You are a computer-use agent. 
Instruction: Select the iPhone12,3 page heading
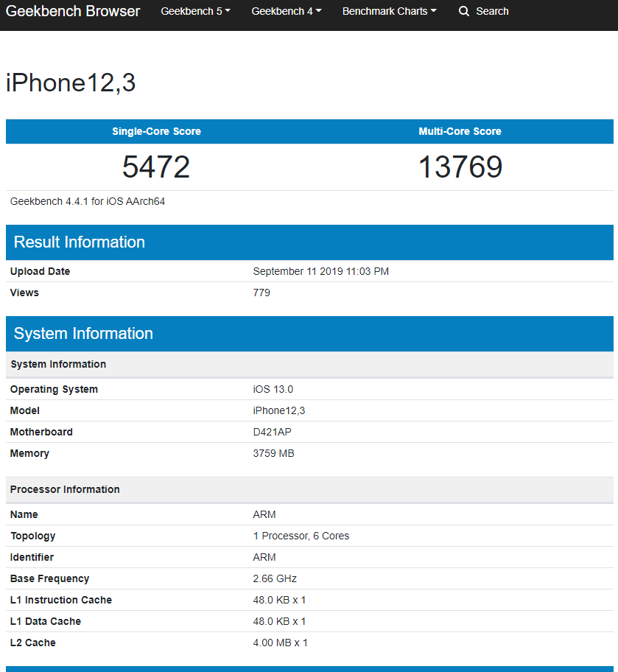click(71, 83)
